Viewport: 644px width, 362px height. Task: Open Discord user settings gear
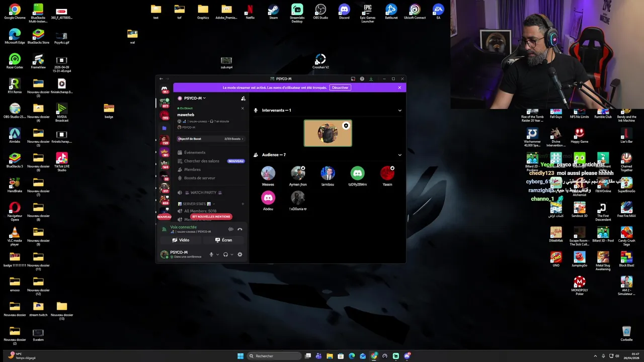coord(240,254)
